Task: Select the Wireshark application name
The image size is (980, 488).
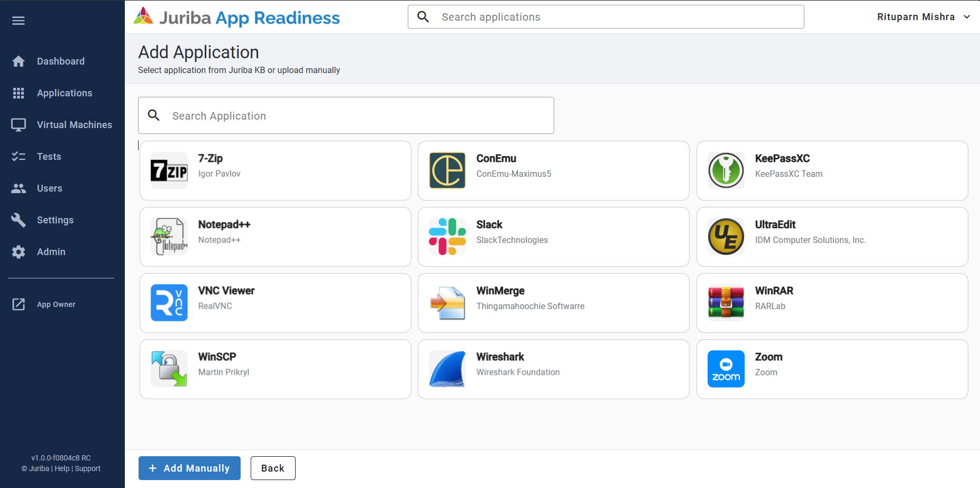Action: 500,357
